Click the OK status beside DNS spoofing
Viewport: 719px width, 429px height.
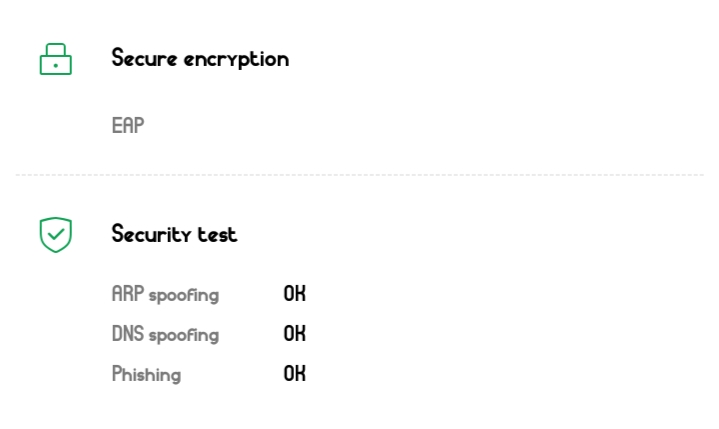[x=294, y=334]
